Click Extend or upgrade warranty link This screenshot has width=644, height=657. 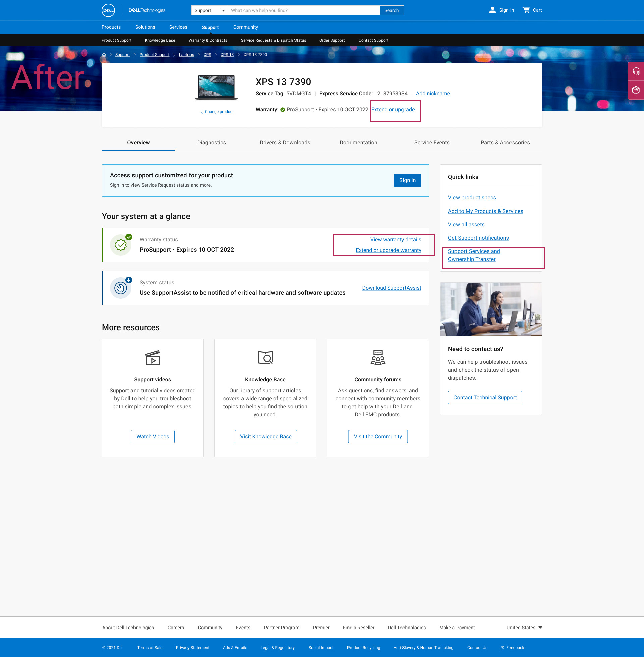click(389, 250)
